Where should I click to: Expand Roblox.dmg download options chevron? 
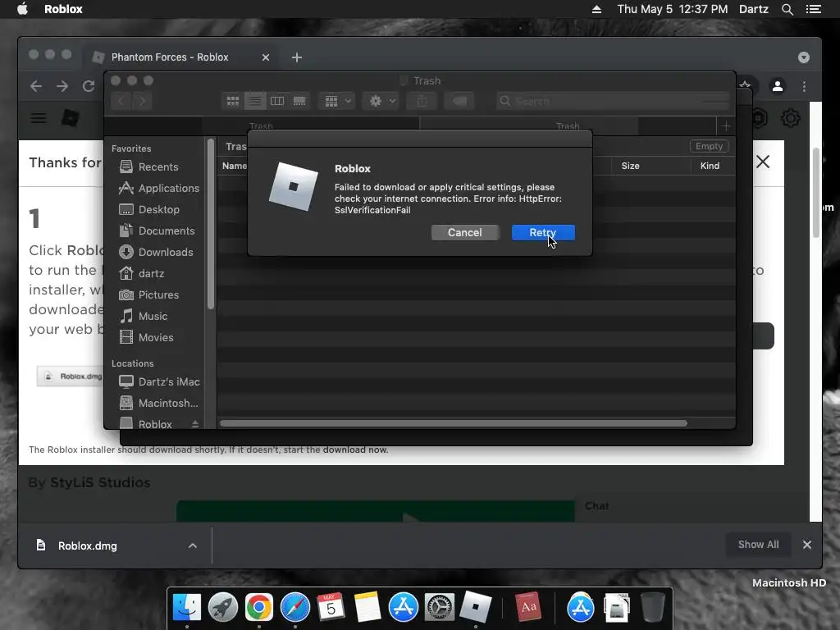(192, 546)
